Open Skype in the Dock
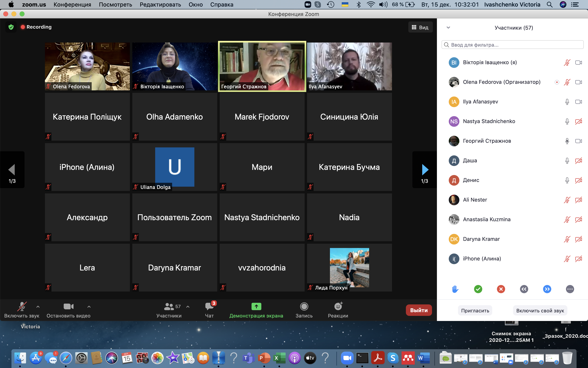Viewport: 588px width, 368px height. coord(393,358)
